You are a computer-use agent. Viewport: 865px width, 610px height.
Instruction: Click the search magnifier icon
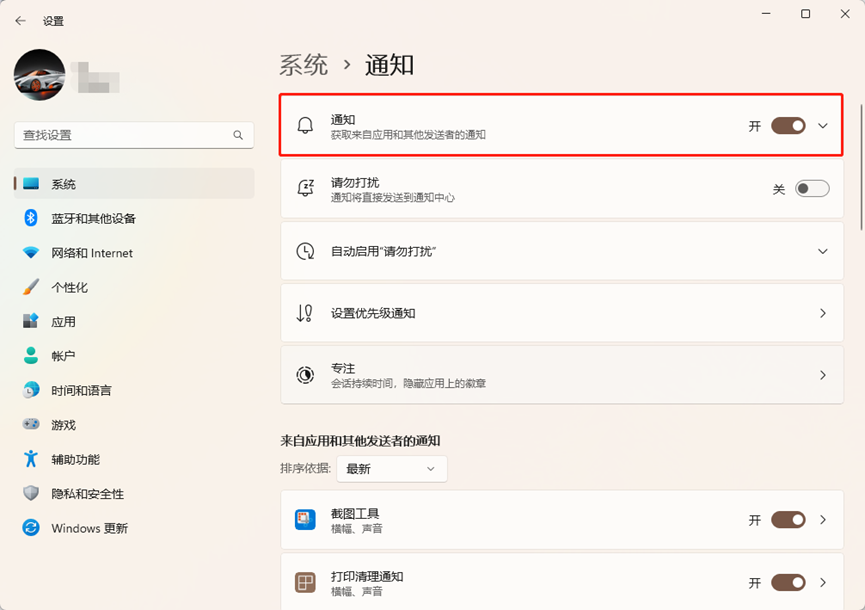(x=238, y=135)
